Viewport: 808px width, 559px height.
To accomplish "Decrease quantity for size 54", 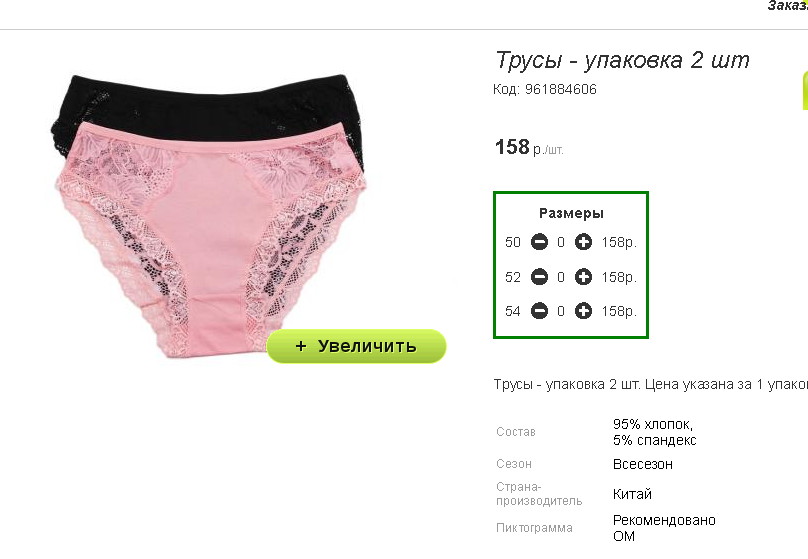I will (x=539, y=311).
